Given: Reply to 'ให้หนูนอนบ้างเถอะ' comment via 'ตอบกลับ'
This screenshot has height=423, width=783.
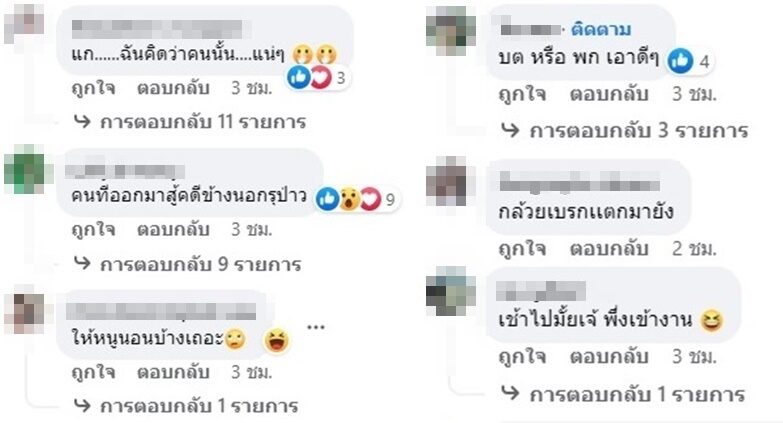Looking at the screenshot, I should pos(173,372).
